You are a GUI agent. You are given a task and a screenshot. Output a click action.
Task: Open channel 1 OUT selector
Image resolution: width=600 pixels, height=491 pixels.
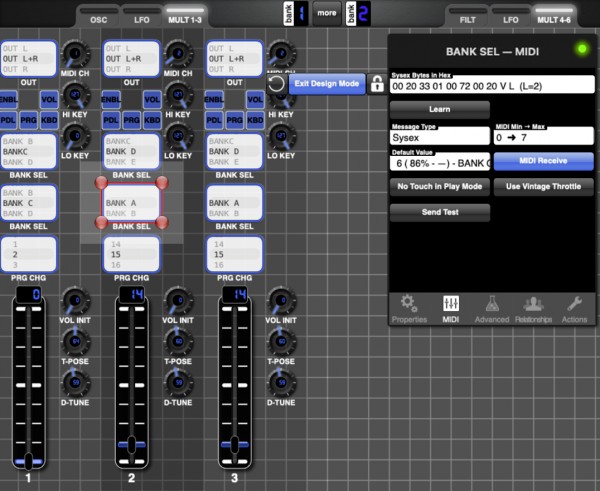(28, 59)
